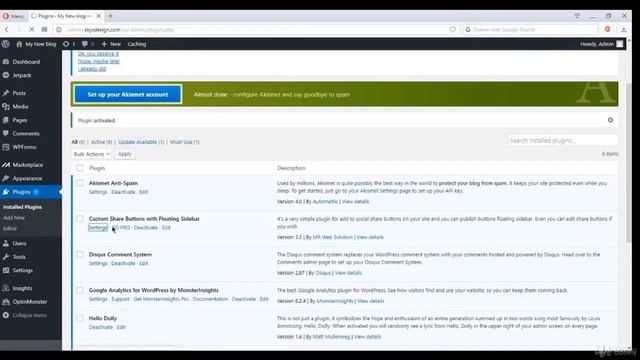Screen dimensions: 640x360
Task: Click the Apply bulk action button
Action: click(124, 154)
